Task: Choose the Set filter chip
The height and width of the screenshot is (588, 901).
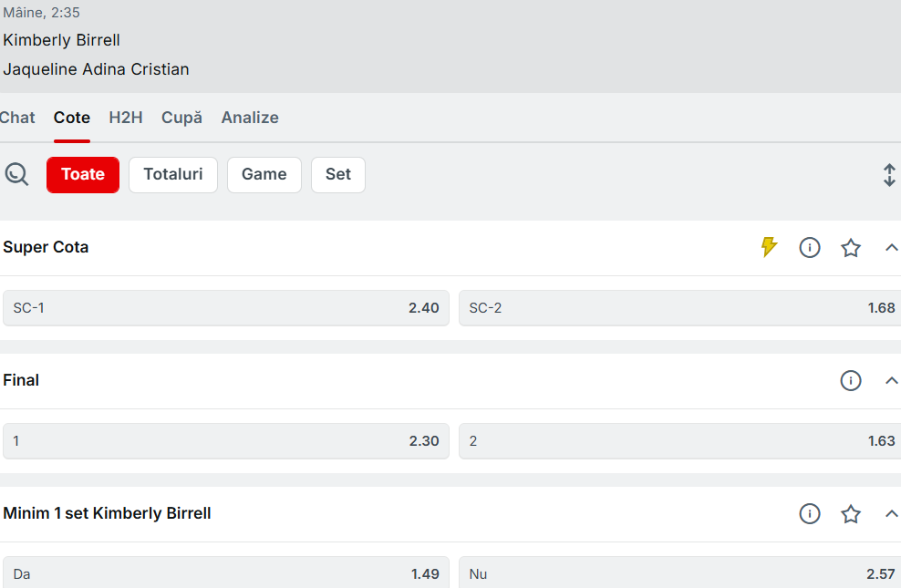Action: pyautogui.click(x=338, y=175)
